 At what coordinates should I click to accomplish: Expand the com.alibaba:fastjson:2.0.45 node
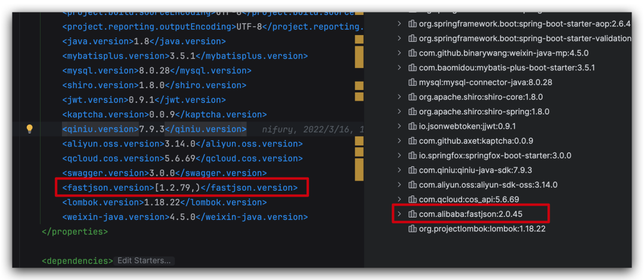(x=399, y=214)
